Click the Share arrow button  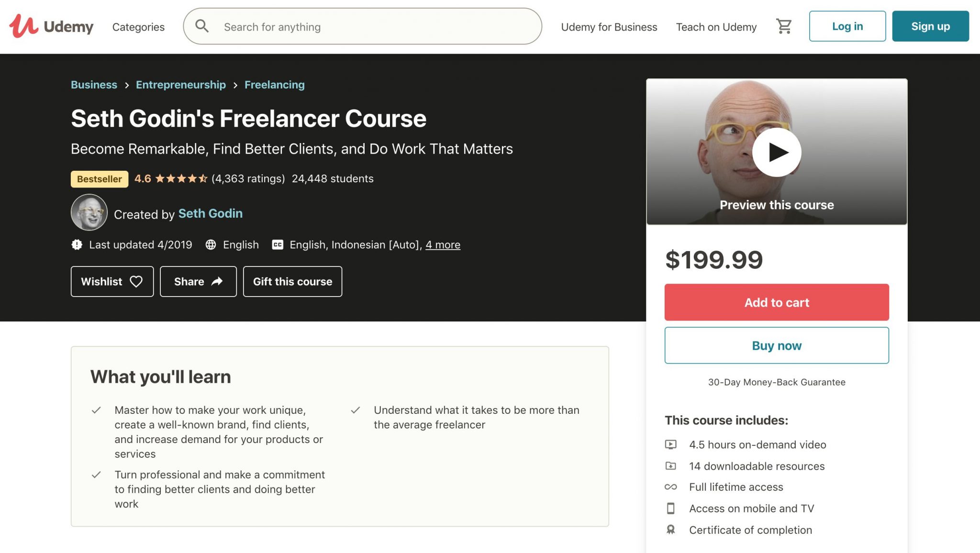pos(198,281)
